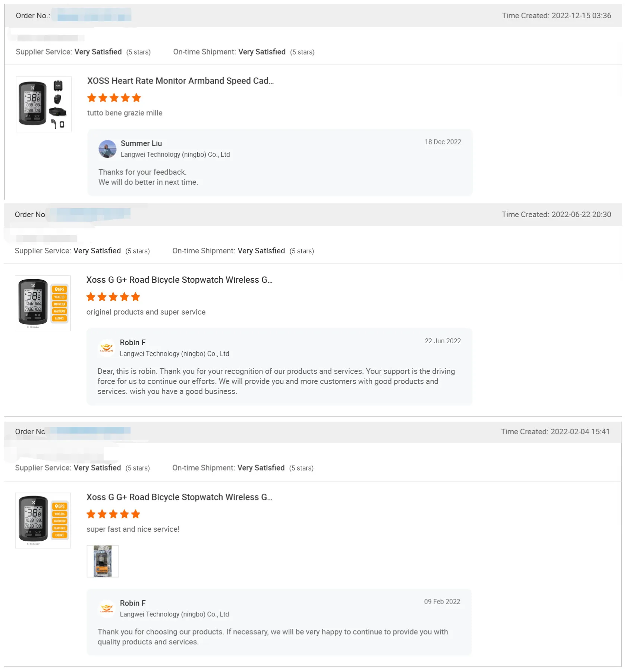This screenshot has height=672, width=626.
Task: Click star rating above 'original products and super service'
Action: [x=113, y=297]
